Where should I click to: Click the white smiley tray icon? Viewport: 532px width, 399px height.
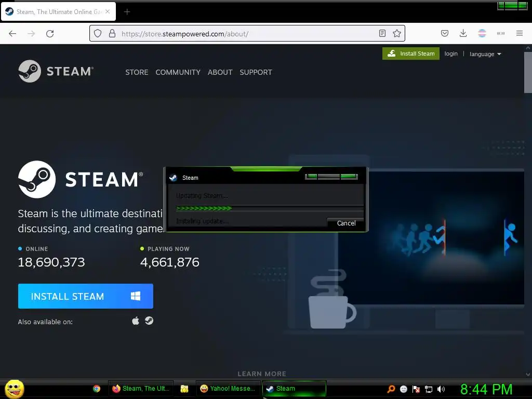403,389
